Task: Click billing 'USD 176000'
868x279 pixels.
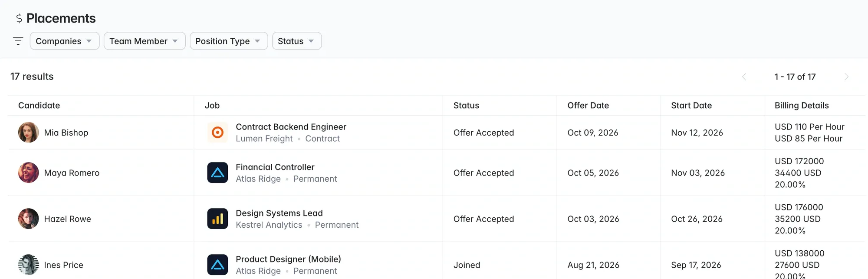Action: coord(799,207)
